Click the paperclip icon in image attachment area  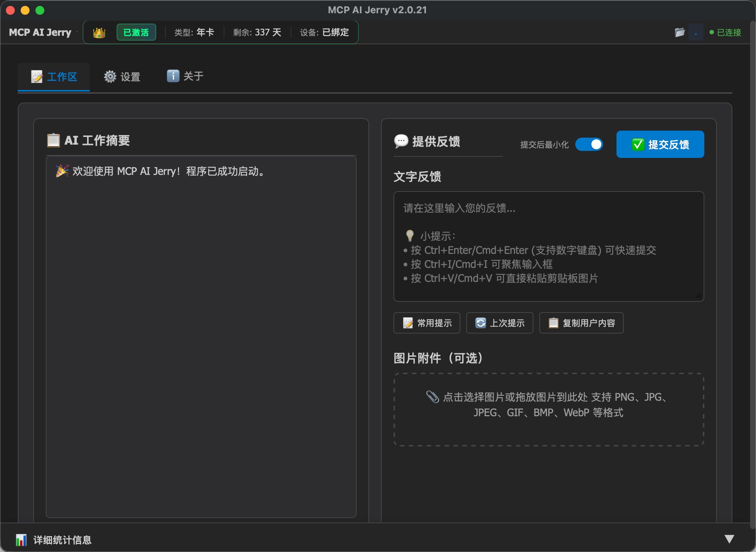(x=432, y=397)
